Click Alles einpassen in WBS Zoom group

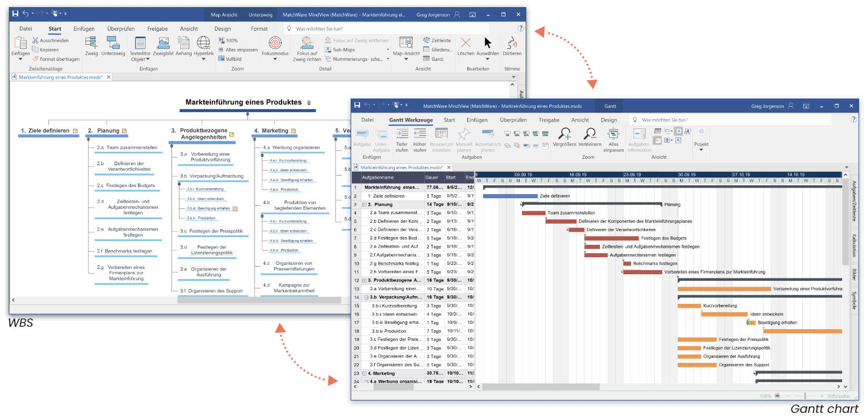(238, 50)
